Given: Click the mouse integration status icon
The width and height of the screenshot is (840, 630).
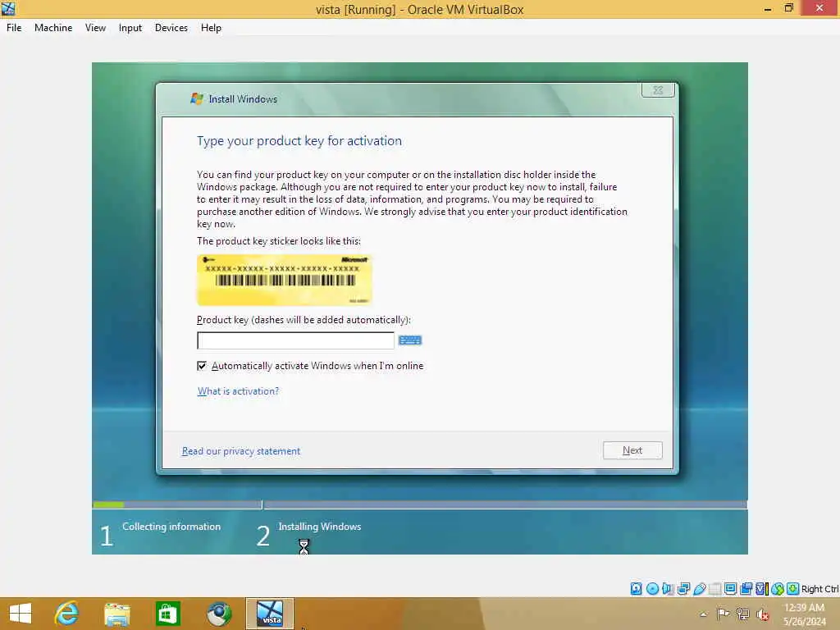Looking at the screenshot, I should [x=778, y=589].
